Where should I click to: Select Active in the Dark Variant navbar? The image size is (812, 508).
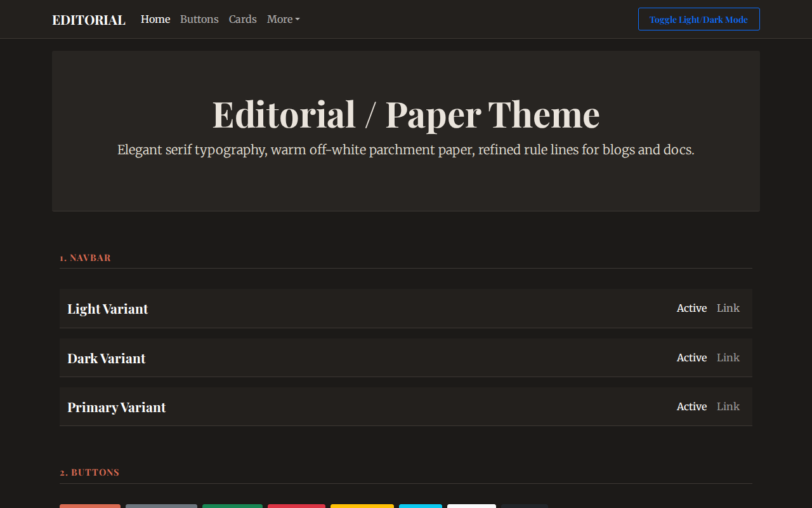[x=691, y=358]
